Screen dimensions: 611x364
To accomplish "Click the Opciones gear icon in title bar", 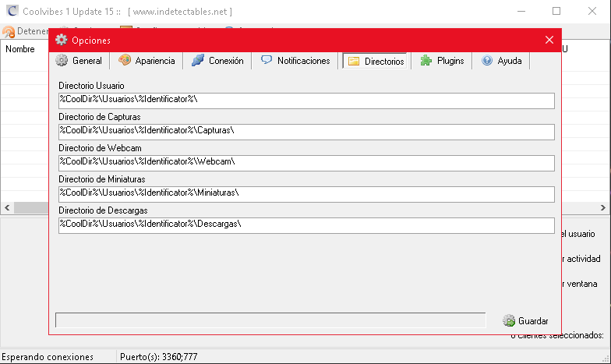I will 62,40.
